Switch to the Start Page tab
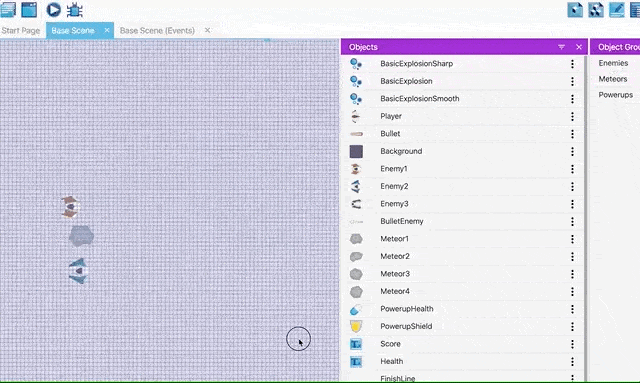 20,31
